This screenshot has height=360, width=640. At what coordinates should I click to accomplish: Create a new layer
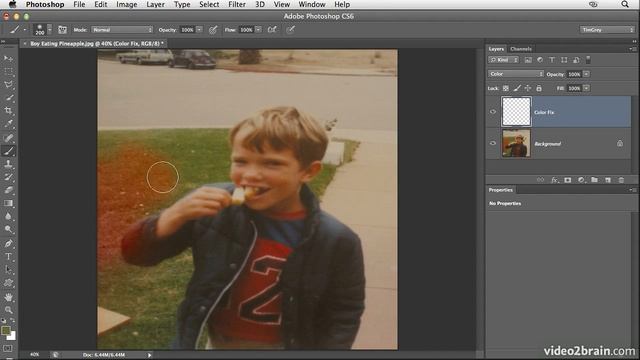(608, 180)
